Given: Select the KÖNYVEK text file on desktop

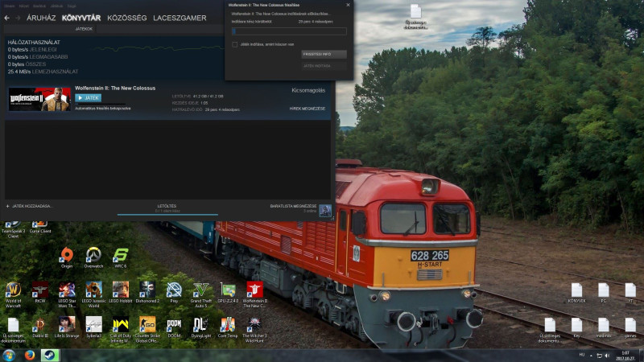Looking at the screenshot, I should tap(576, 293).
